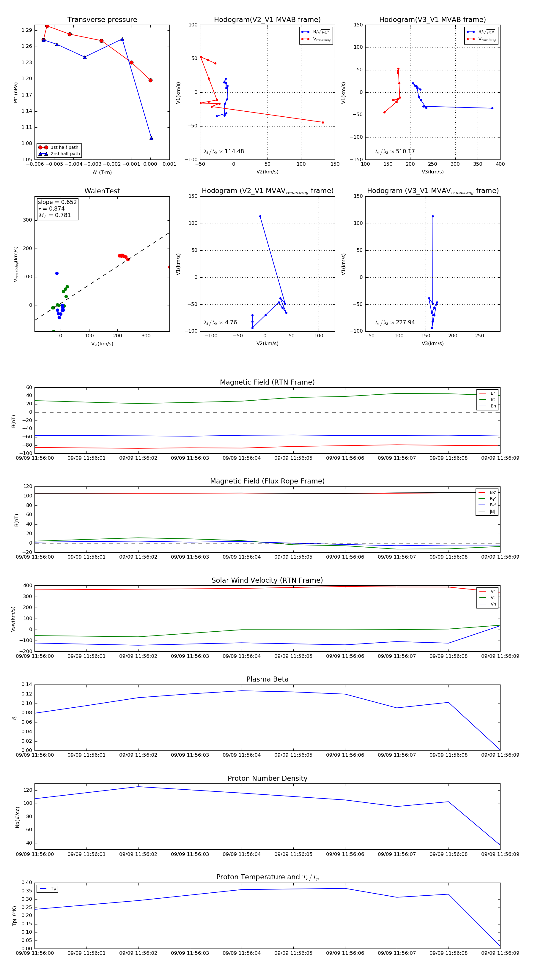
Task: Click the 'slope = 0.652' annotation
Action: point(57,202)
